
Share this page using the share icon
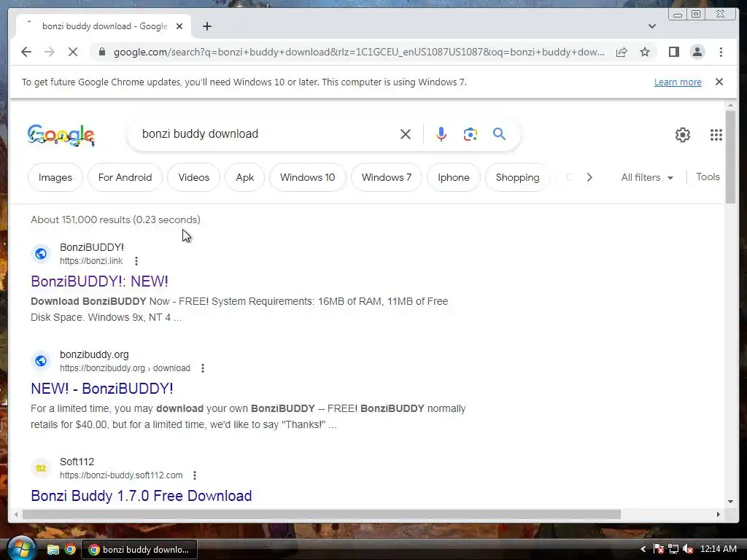[x=622, y=52]
